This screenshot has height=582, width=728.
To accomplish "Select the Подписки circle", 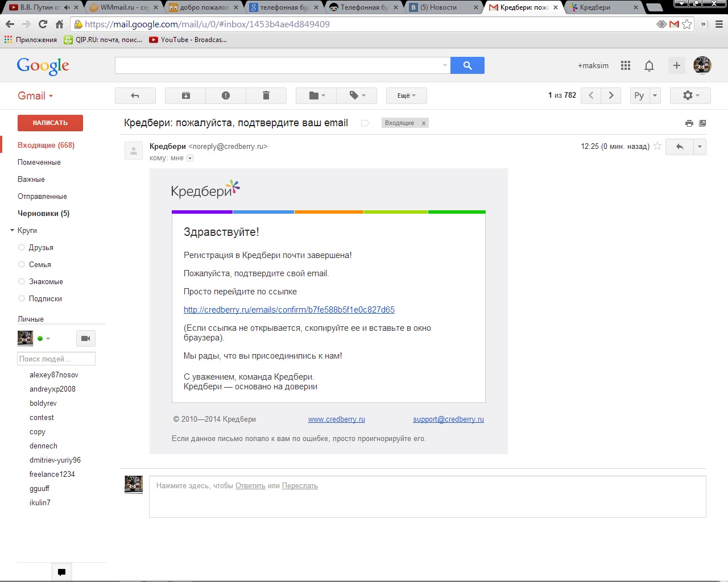I will pyautogui.click(x=45, y=298).
